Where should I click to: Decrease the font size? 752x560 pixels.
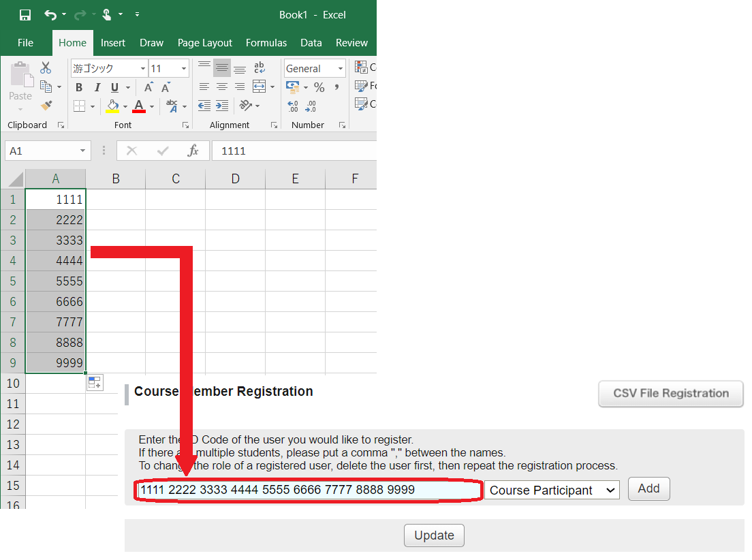coord(166,87)
